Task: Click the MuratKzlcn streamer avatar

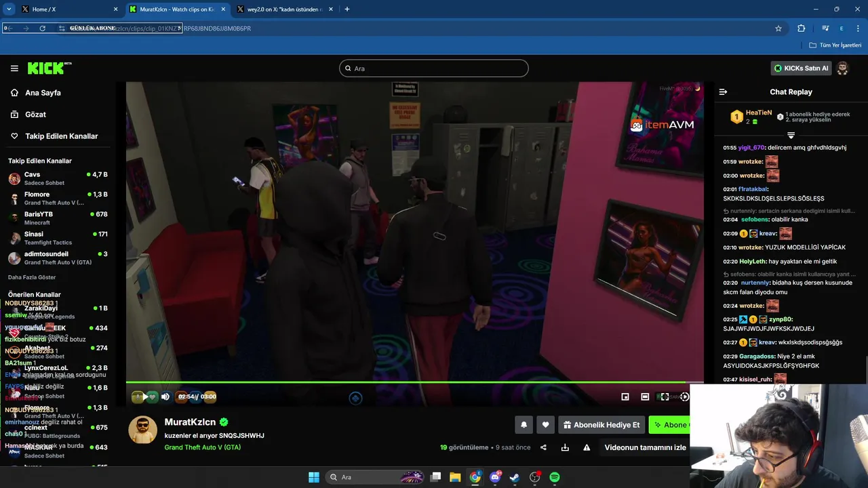Action: [143, 430]
